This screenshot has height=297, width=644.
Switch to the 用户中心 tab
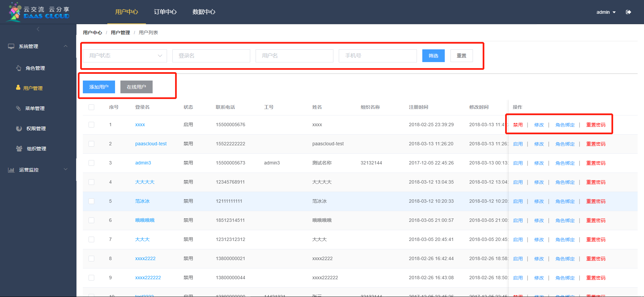point(126,12)
